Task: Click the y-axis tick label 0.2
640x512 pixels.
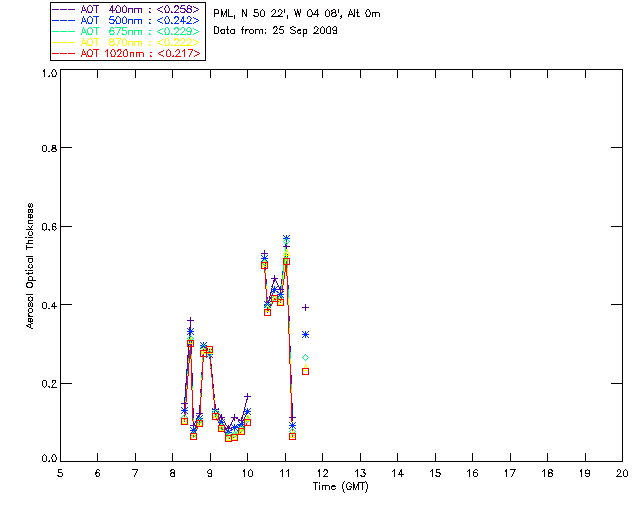Action: point(49,384)
